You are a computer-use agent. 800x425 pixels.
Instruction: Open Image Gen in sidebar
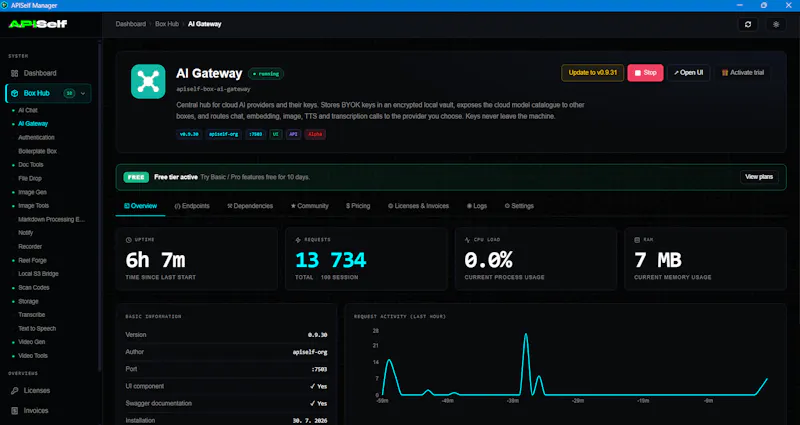coord(32,192)
